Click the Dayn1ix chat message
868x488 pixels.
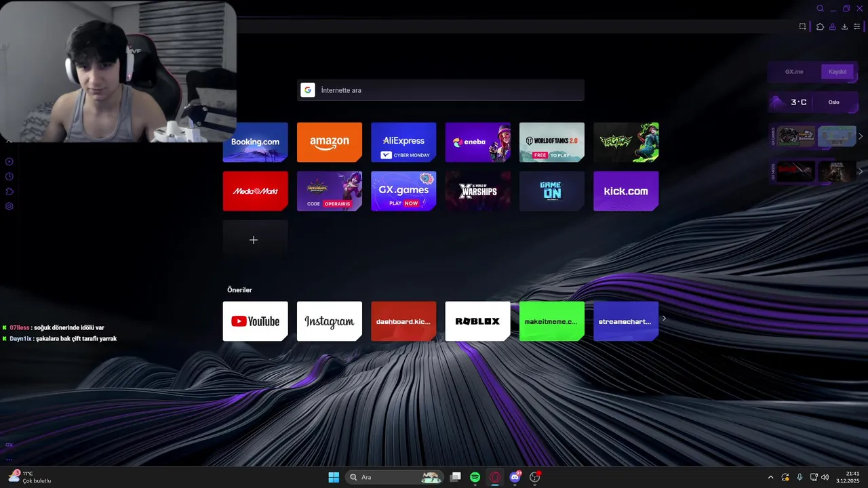point(60,338)
